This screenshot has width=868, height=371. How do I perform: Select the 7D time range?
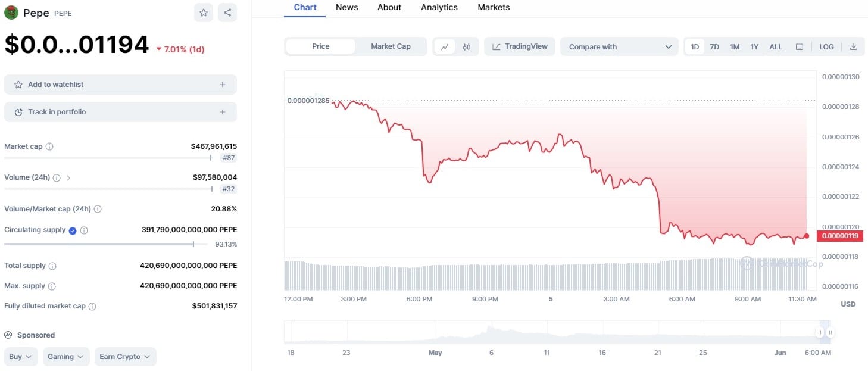click(x=714, y=46)
